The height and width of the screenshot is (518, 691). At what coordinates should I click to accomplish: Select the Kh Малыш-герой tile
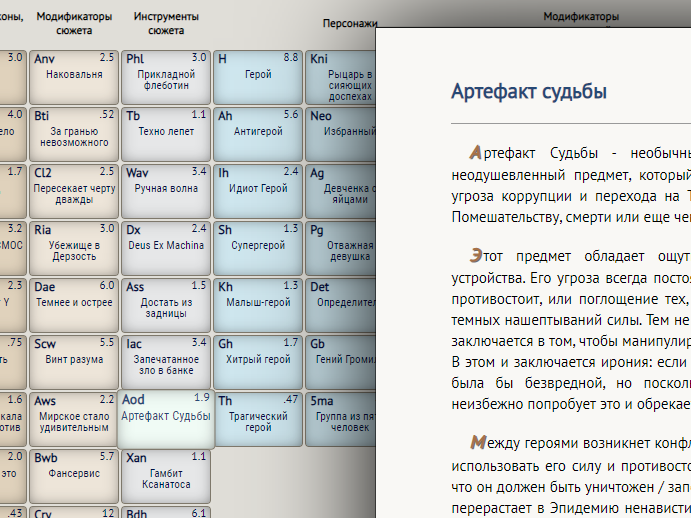tap(258, 305)
